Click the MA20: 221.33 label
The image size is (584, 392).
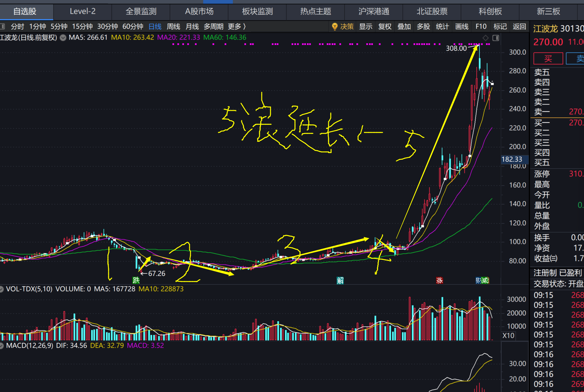pos(179,38)
